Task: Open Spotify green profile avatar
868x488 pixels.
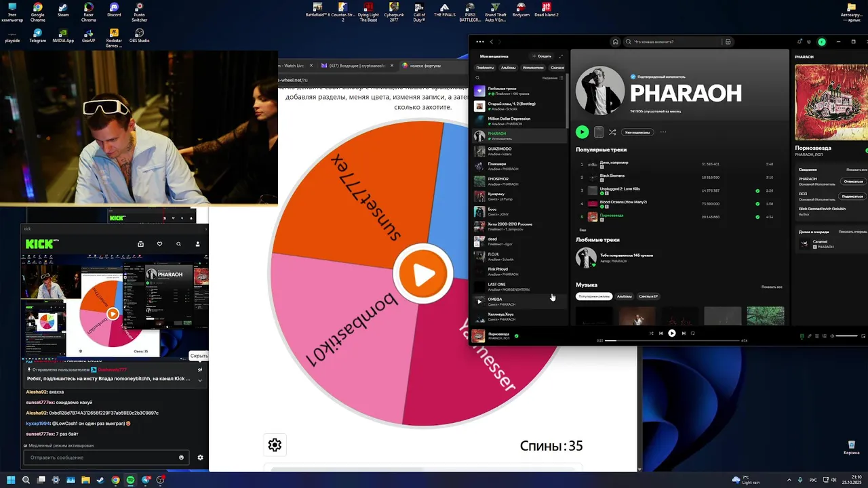Action: tap(822, 42)
